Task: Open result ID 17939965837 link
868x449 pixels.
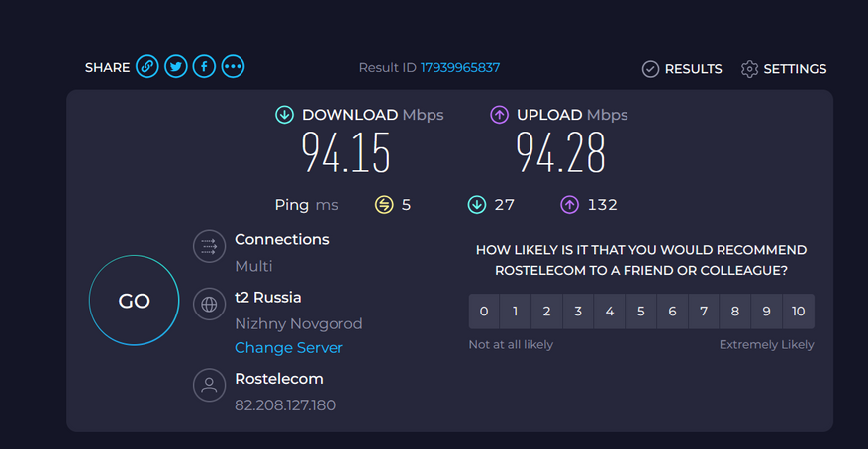Action: [460, 68]
